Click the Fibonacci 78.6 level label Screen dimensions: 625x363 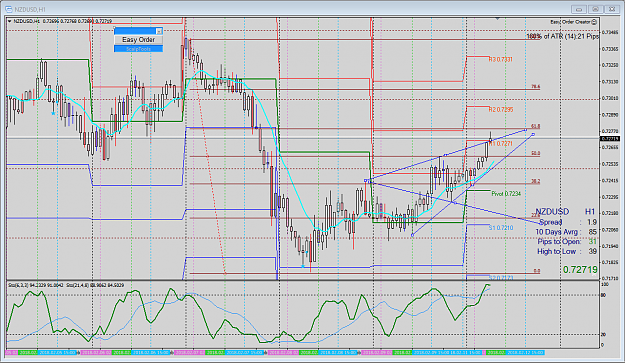tap(536, 86)
